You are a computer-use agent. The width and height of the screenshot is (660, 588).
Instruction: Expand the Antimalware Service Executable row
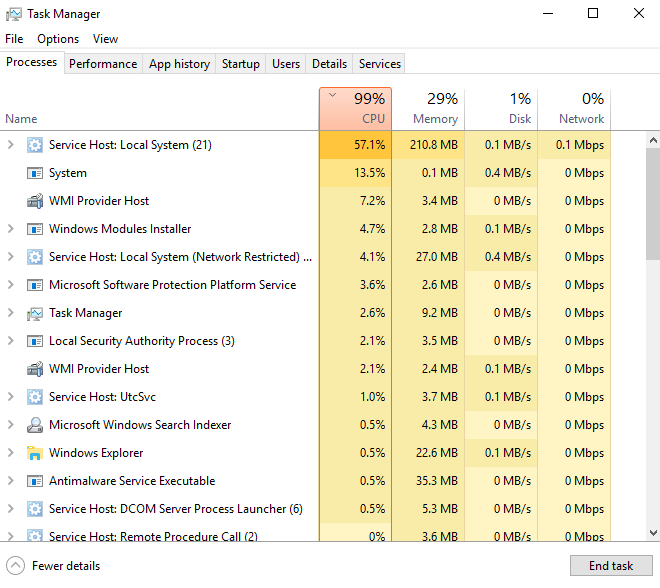pyautogui.click(x=11, y=481)
